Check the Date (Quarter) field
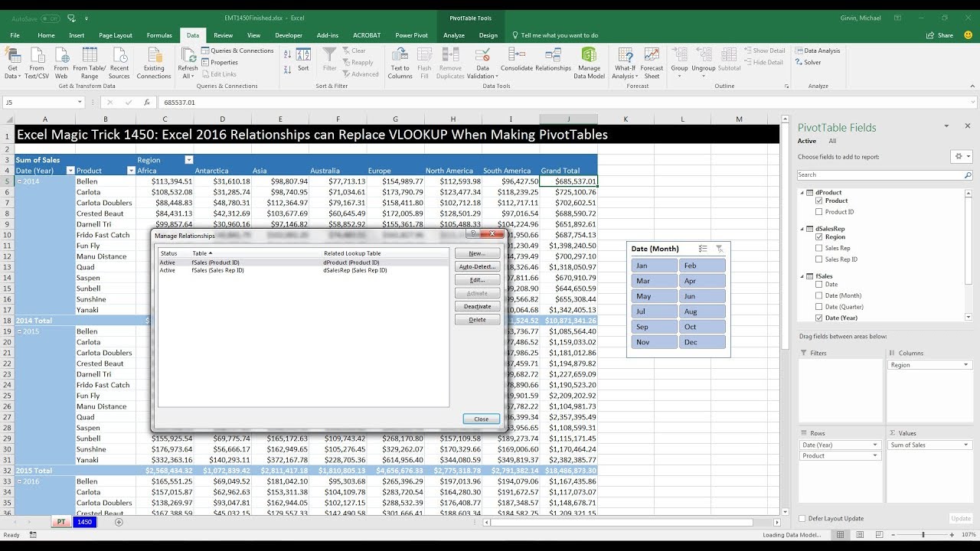The image size is (980, 551). [819, 307]
